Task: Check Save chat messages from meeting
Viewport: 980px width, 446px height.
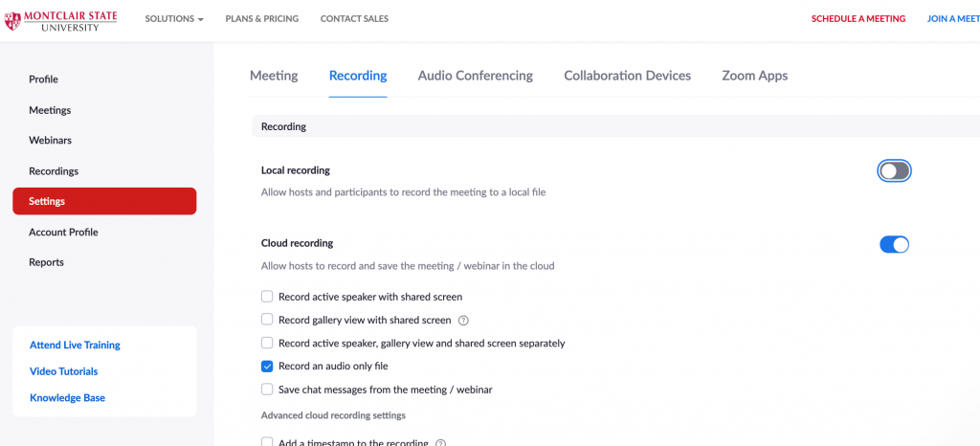Action: pos(267,390)
